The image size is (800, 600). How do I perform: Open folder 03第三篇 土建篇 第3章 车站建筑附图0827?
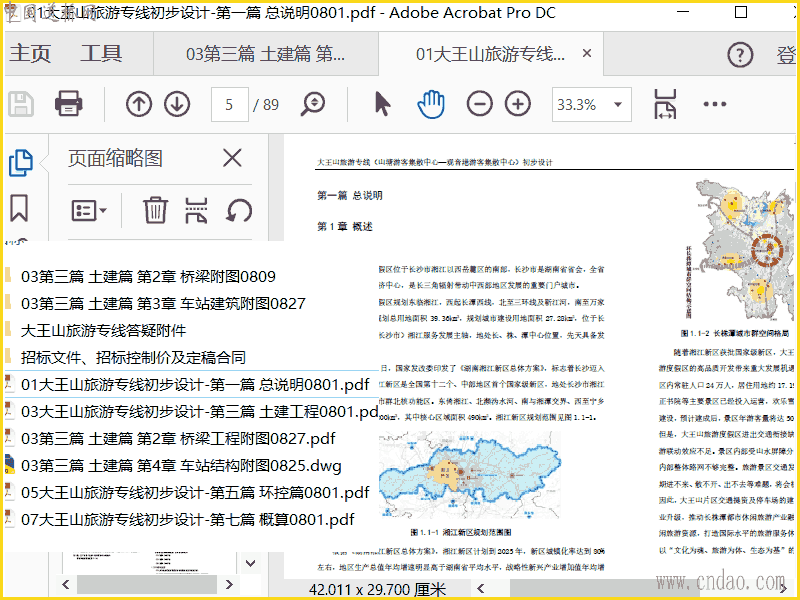coord(163,304)
